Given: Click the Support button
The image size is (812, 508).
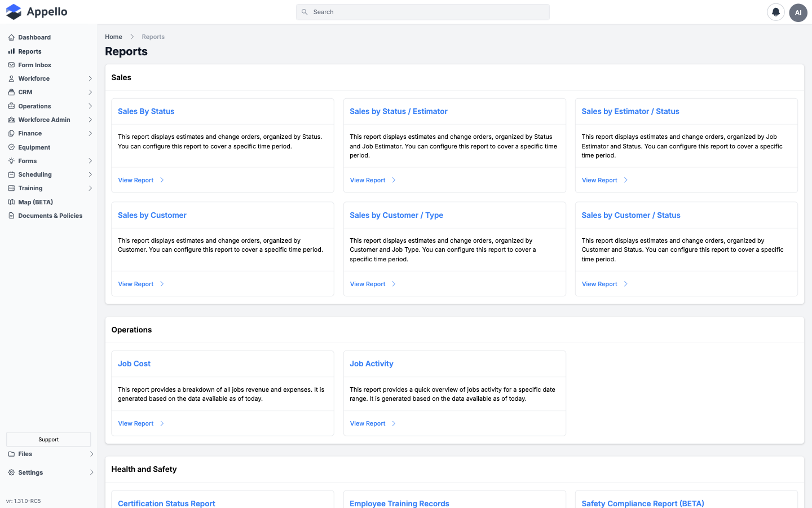Looking at the screenshot, I should click(48, 439).
